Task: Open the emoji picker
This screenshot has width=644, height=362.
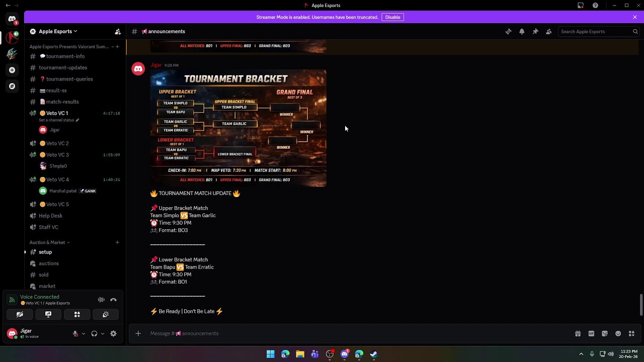Action: coord(618,333)
